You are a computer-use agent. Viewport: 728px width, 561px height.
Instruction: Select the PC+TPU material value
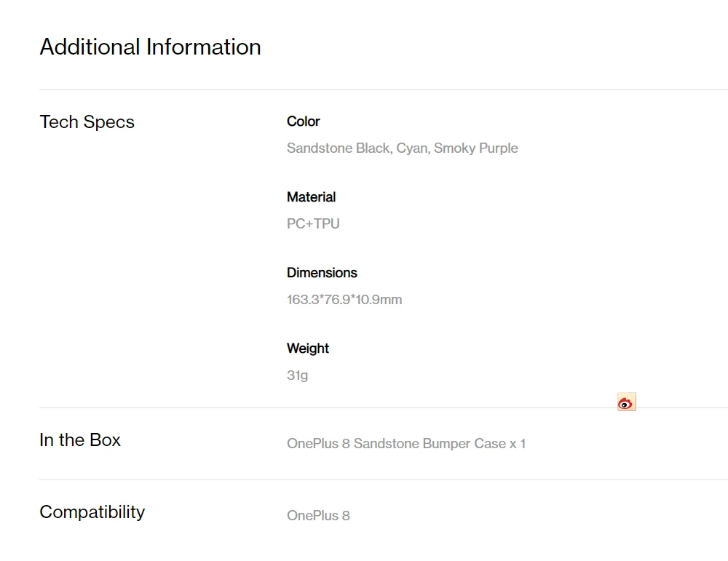point(313,224)
